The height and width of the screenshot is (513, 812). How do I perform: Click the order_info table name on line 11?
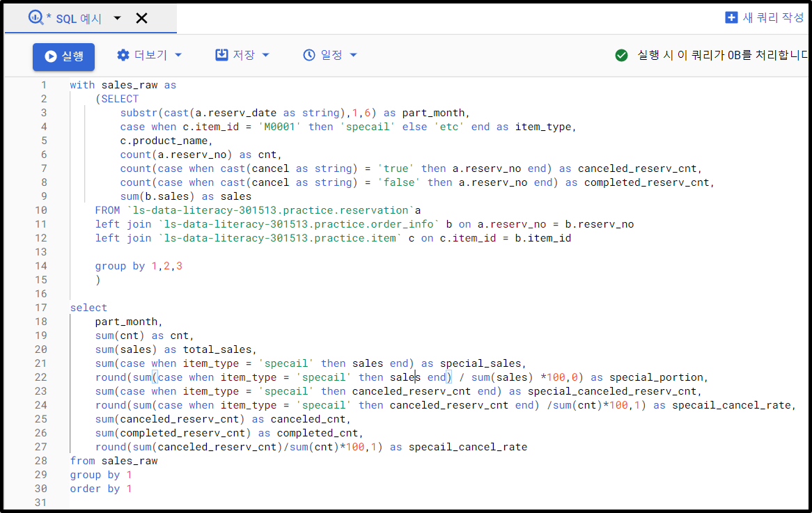(x=299, y=224)
